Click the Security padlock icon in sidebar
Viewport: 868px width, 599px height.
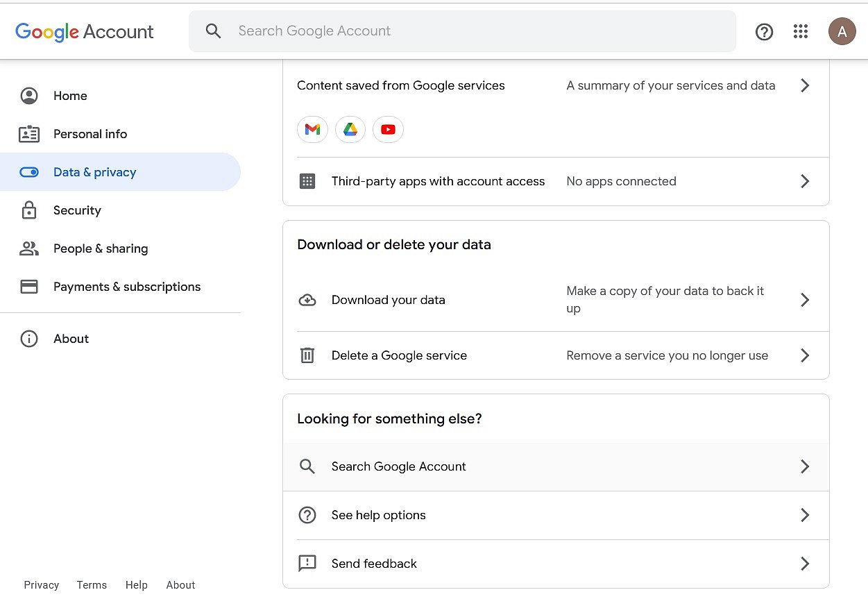pos(29,210)
